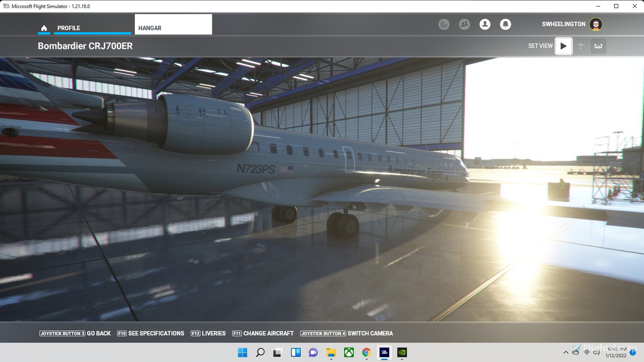The height and width of the screenshot is (362, 644).
Task: Open SWHEELINGTON's avatar picture
Action: coord(595,24)
